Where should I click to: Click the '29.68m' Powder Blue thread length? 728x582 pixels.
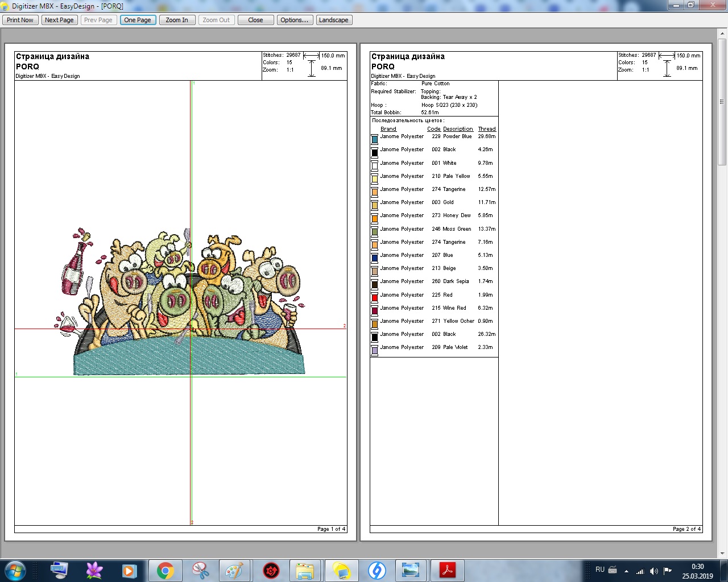(x=487, y=136)
